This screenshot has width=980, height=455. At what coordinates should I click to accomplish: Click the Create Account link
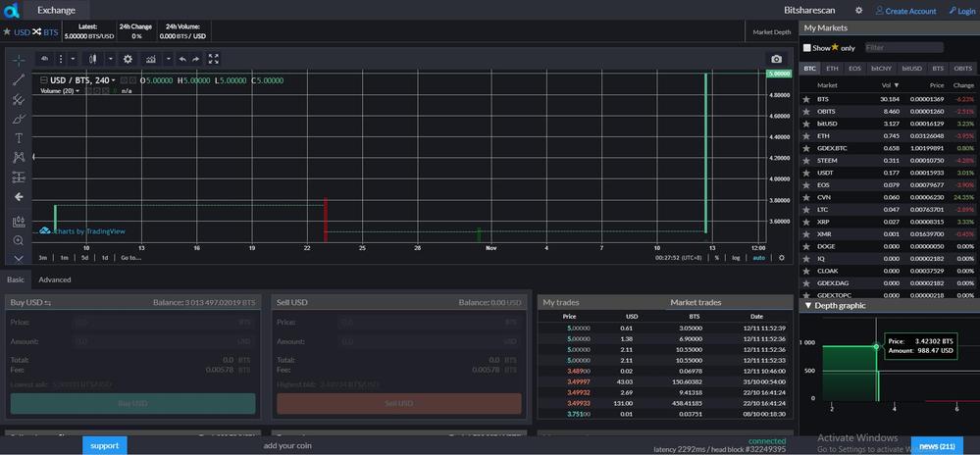[905, 11]
